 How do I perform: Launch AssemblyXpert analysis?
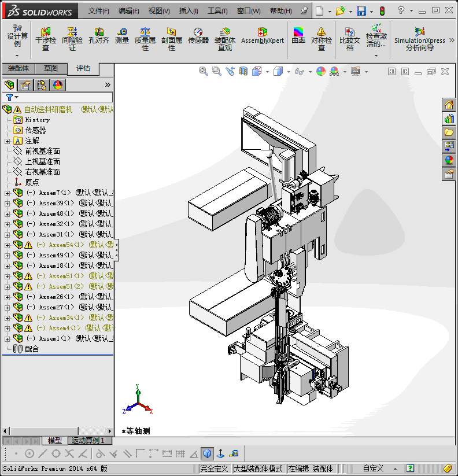pyautogui.click(x=263, y=36)
